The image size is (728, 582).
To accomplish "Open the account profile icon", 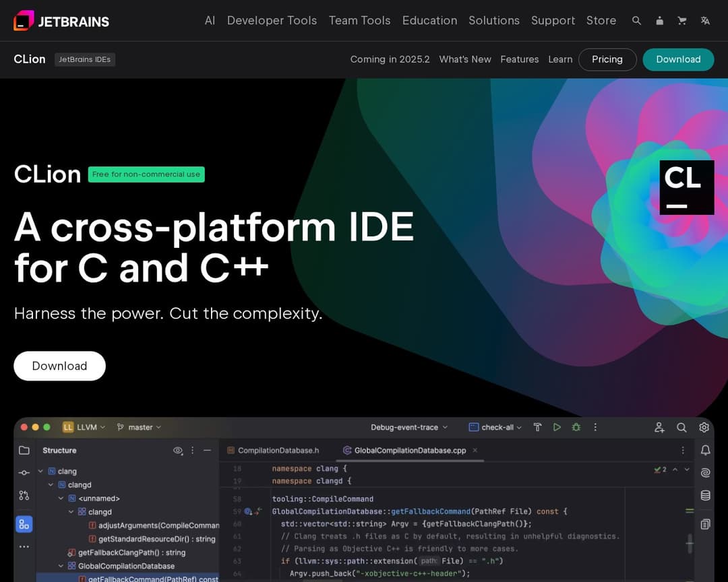I will coord(659,21).
